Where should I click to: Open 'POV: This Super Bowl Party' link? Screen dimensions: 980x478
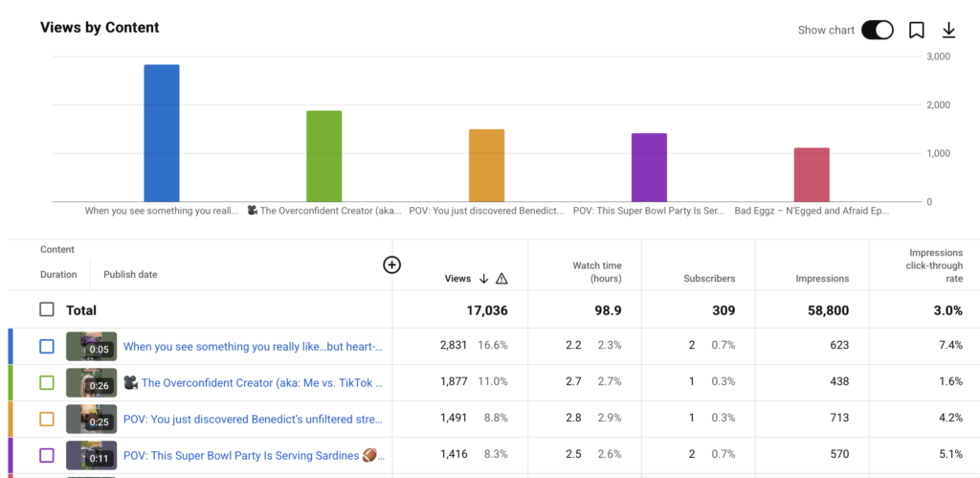click(x=254, y=455)
